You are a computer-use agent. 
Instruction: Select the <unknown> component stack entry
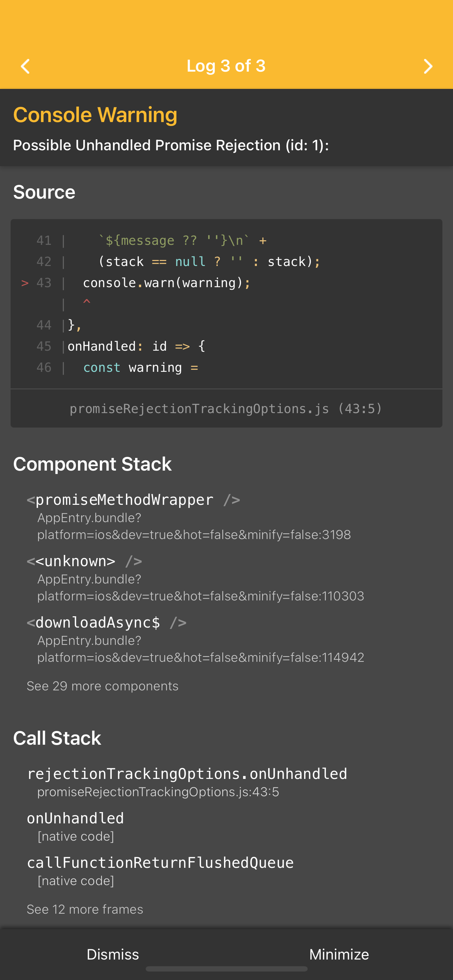tap(195, 578)
